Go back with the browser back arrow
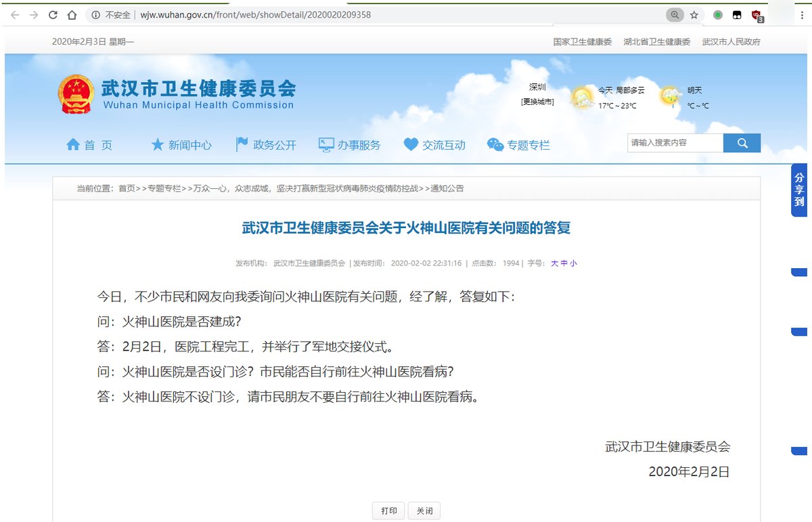 coord(15,14)
